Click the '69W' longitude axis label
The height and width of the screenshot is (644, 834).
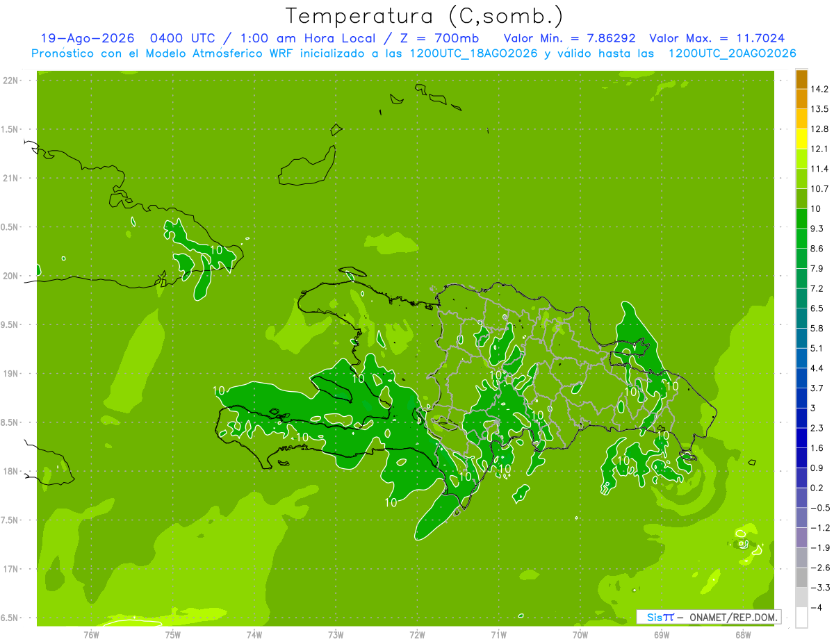(662, 634)
